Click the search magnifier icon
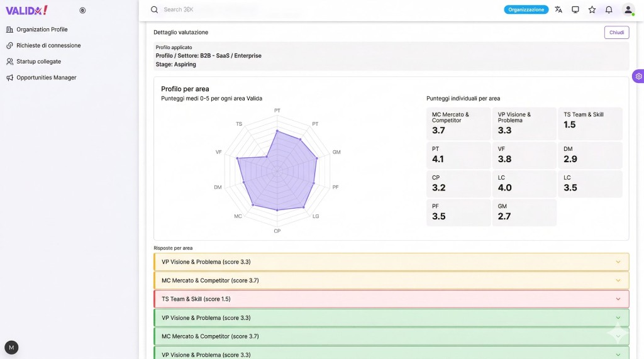The width and height of the screenshot is (644, 359). [154, 10]
